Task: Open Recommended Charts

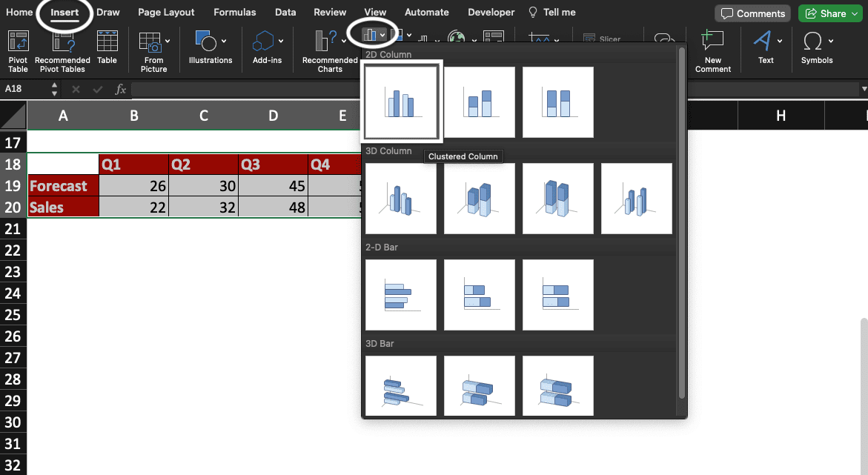Action: pyautogui.click(x=330, y=50)
